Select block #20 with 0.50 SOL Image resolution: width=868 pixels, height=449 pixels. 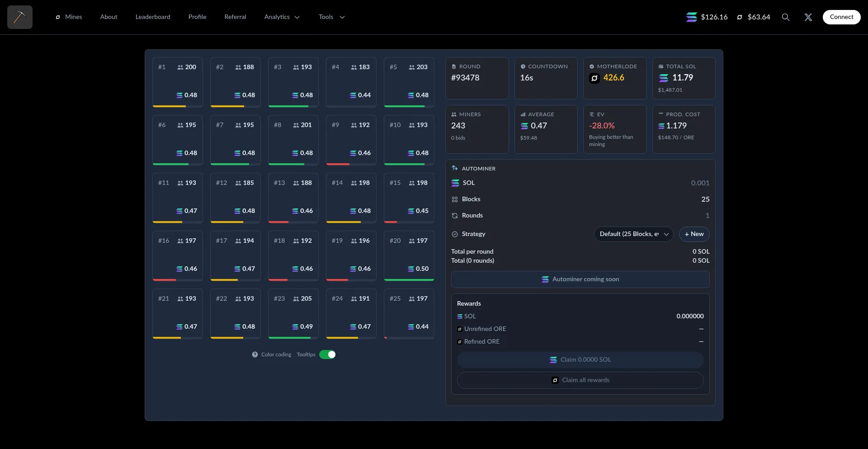click(409, 255)
